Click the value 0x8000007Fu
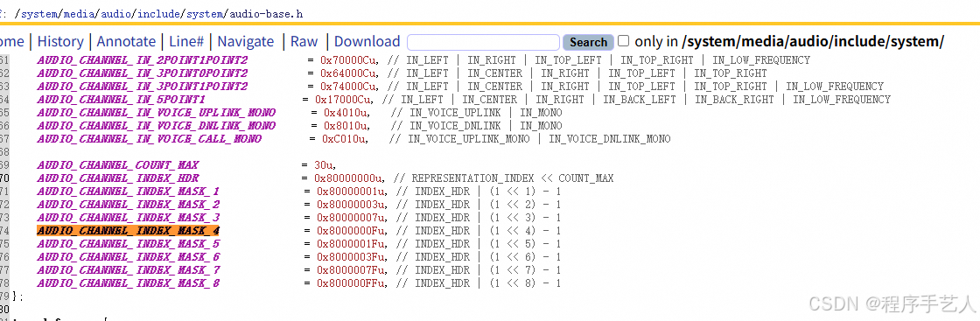 click(351, 270)
